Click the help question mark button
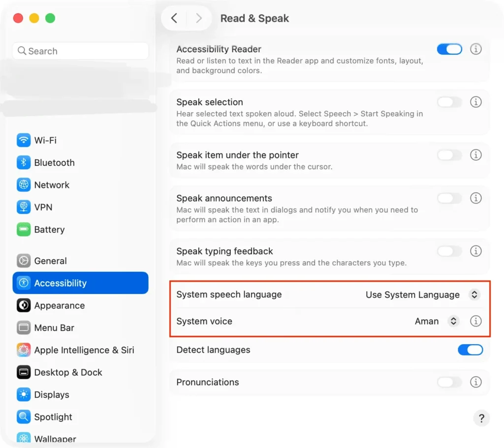This screenshot has height=448, width=504. coord(481,418)
